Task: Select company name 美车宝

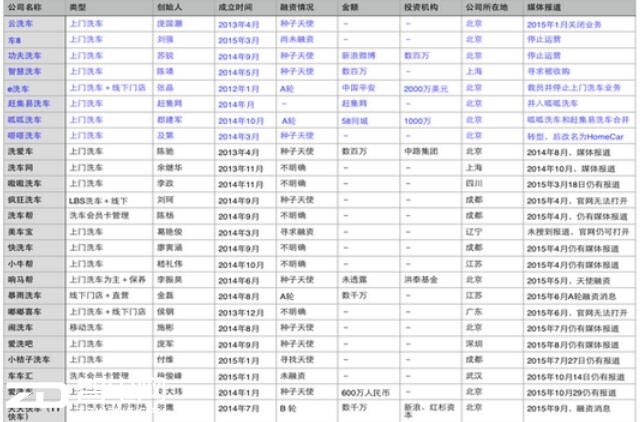Action: (20, 232)
